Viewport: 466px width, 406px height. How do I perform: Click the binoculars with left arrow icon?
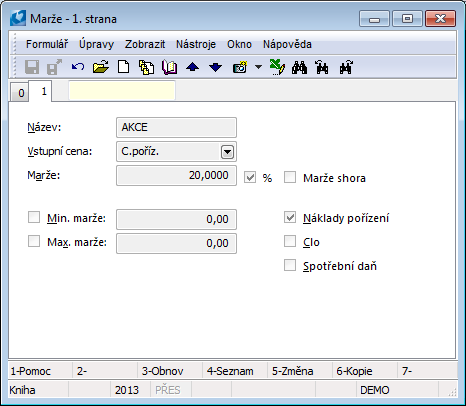click(322, 67)
